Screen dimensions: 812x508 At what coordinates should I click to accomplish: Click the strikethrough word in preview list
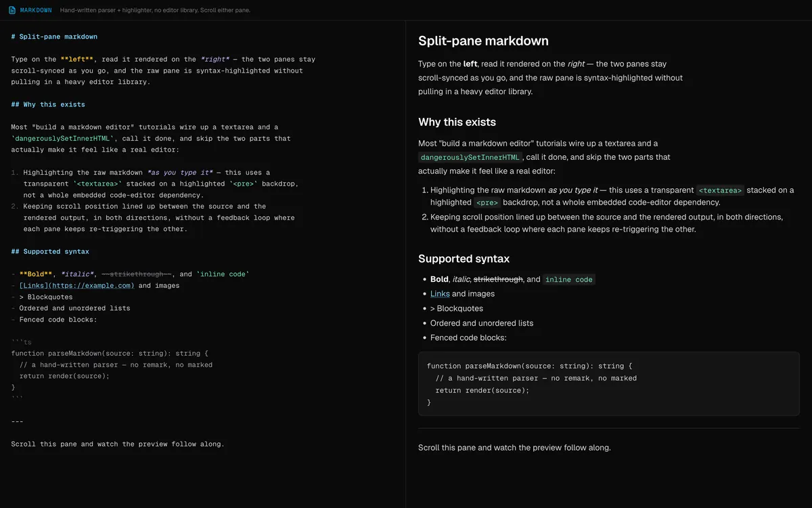click(x=498, y=279)
